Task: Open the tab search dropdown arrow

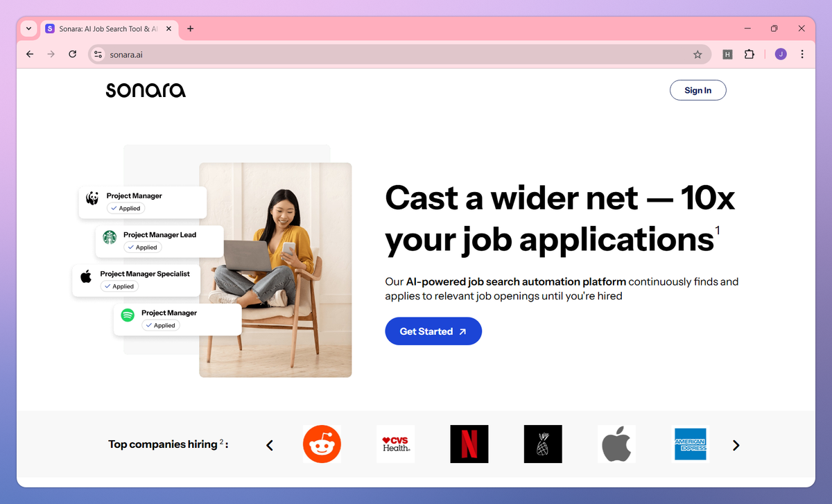Action: (x=28, y=28)
